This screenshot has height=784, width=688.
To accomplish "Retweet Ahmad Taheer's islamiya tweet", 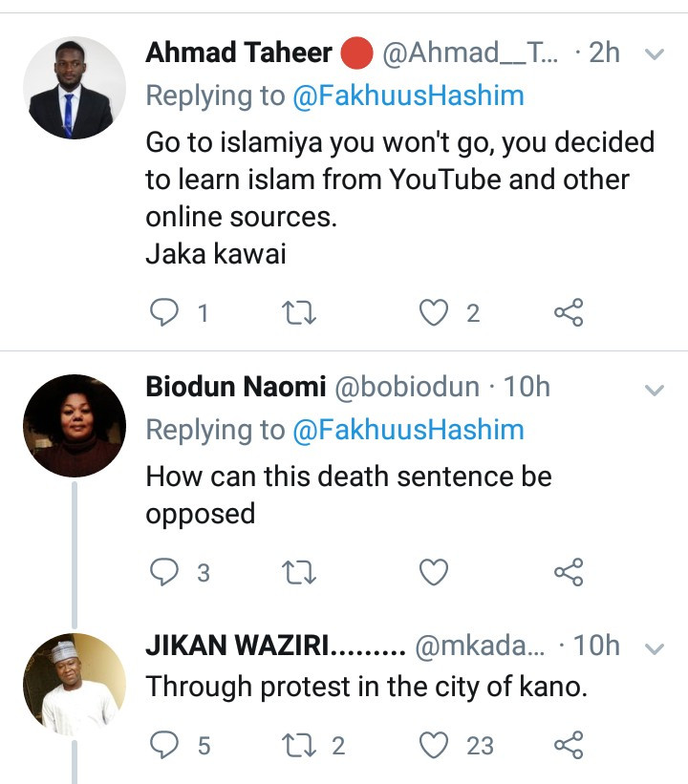I will [x=300, y=312].
